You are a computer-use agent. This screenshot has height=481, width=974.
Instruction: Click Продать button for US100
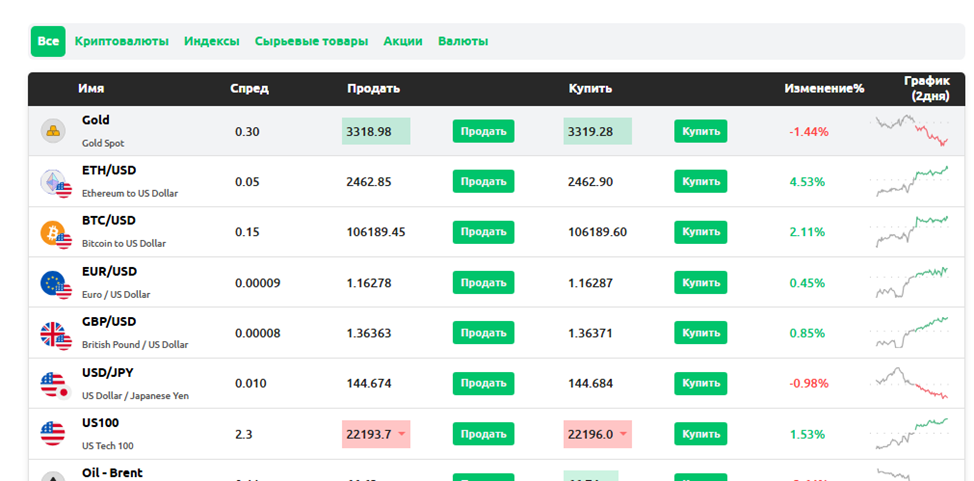pos(483,434)
